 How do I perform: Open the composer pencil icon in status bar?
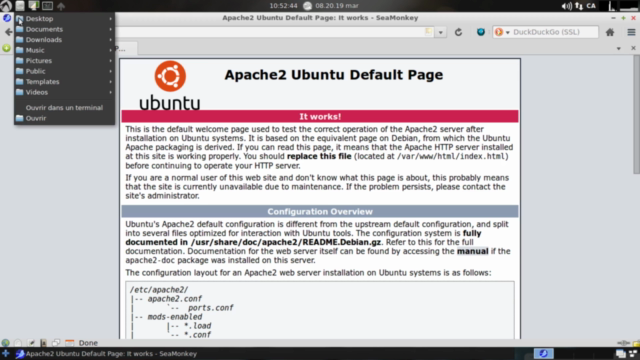[31, 343]
